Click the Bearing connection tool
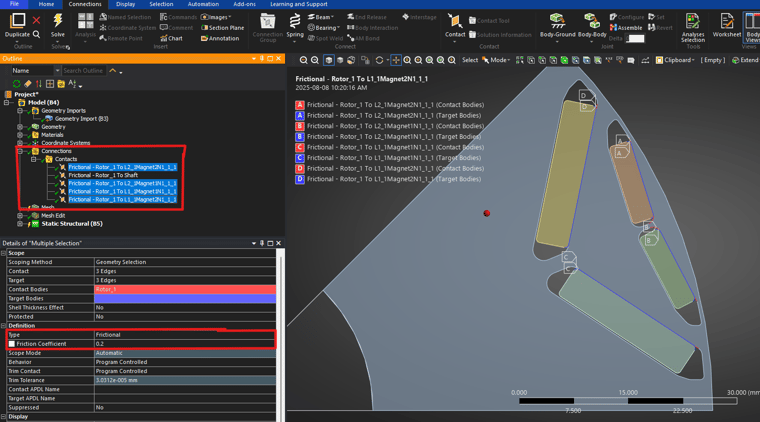 (324, 28)
